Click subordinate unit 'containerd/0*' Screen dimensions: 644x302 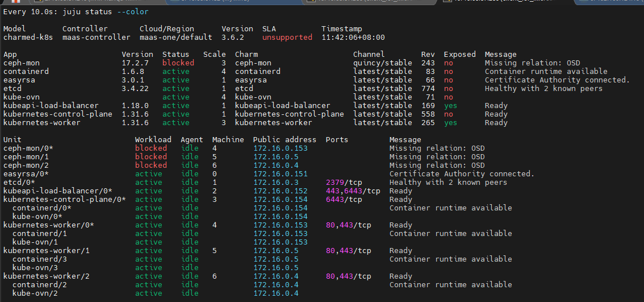(x=42, y=208)
